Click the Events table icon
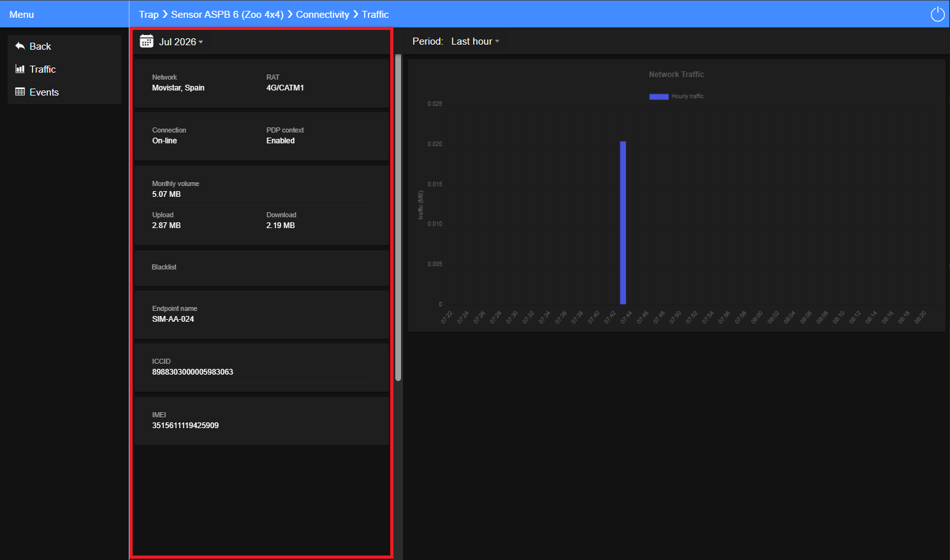The height and width of the screenshot is (560, 950). 20,92
